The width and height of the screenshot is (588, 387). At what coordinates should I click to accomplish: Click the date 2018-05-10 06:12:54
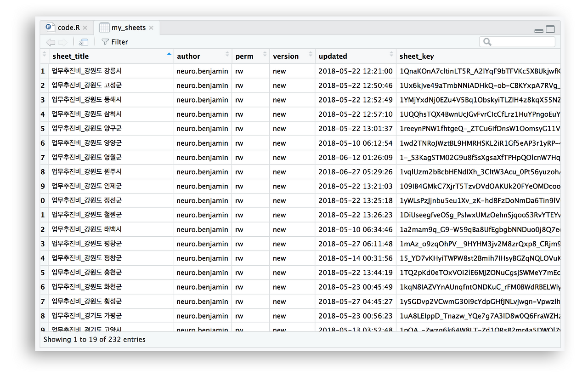click(x=356, y=143)
